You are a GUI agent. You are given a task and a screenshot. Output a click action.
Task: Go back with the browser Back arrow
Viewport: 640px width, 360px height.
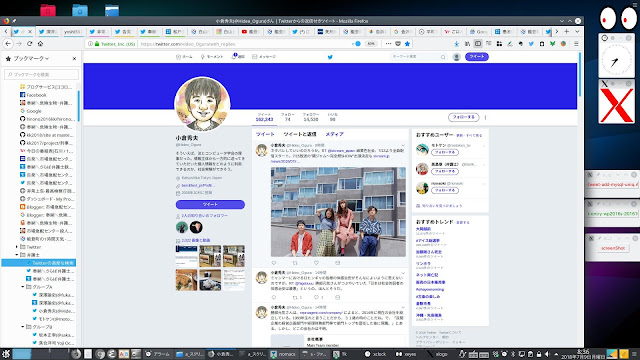click(8, 44)
